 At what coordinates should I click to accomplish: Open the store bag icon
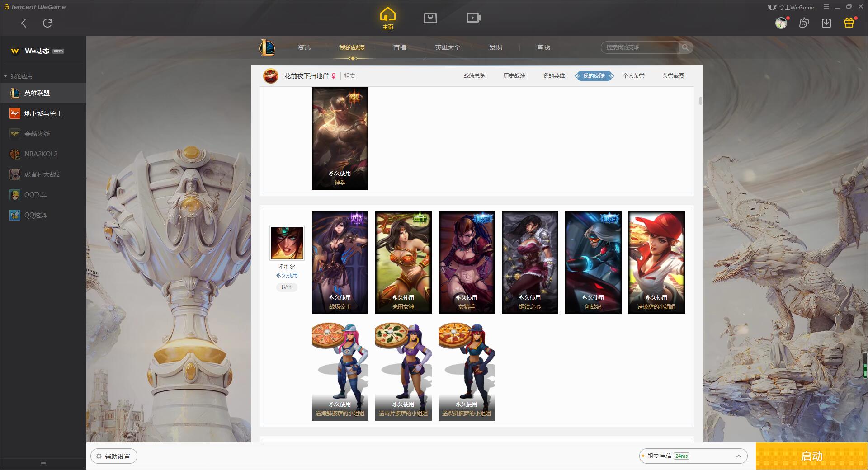[x=430, y=18]
